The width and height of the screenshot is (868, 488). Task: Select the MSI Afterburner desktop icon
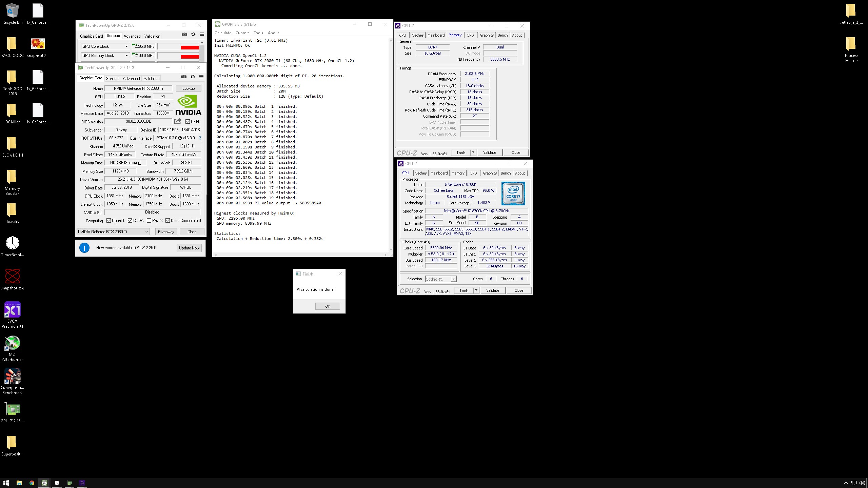pos(13,348)
